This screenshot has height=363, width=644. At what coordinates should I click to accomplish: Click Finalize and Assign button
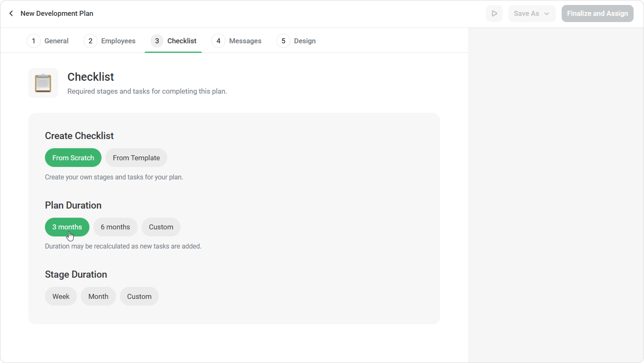(597, 14)
